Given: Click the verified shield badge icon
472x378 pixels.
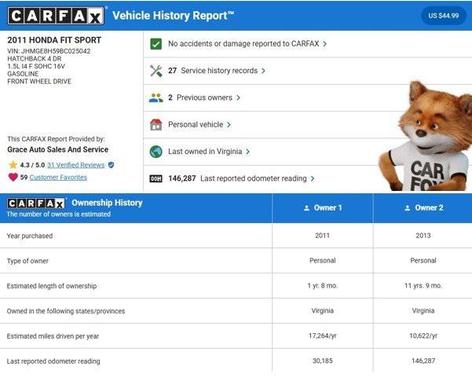Looking at the screenshot, I should 111,165.
